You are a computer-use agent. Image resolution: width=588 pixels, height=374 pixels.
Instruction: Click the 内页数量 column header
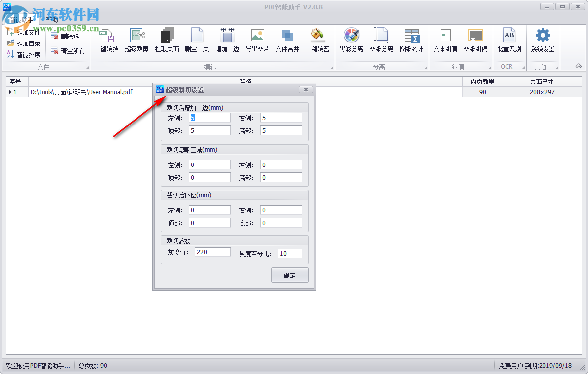click(x=482, y=82)
